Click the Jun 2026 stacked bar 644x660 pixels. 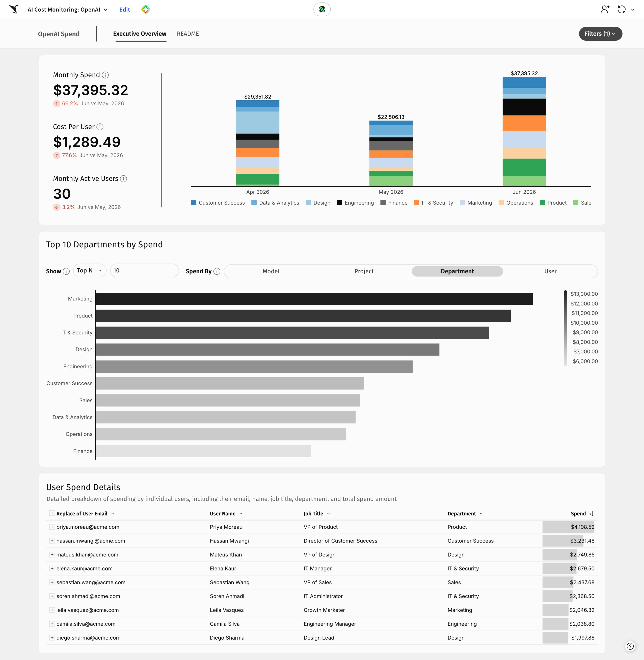tap(524, 131)
